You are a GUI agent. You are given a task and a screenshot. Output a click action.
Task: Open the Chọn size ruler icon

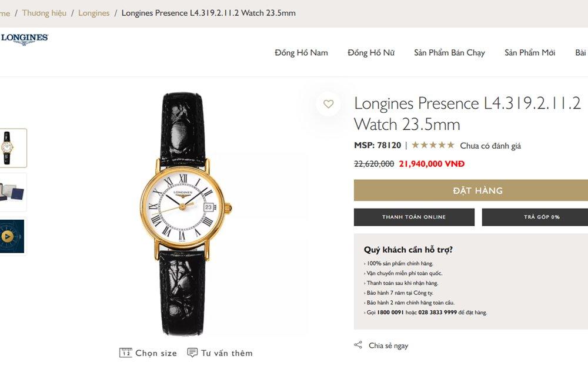[x=126, y=352]
